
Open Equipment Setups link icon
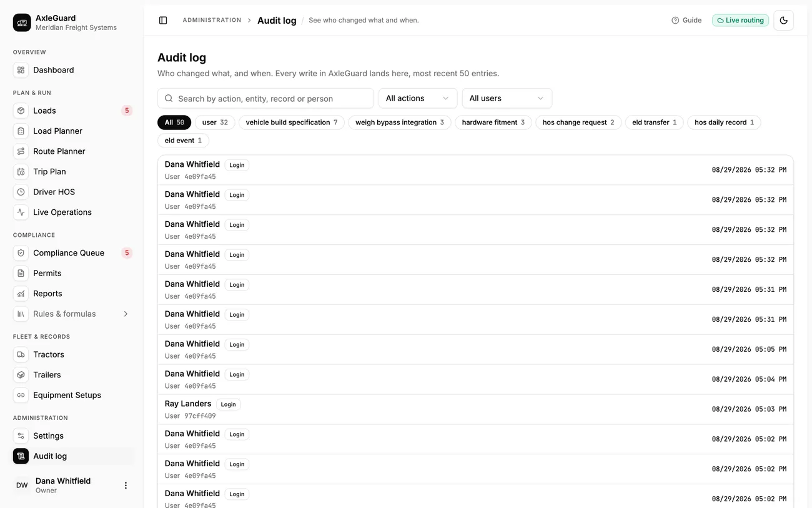[x=21, y=395]
